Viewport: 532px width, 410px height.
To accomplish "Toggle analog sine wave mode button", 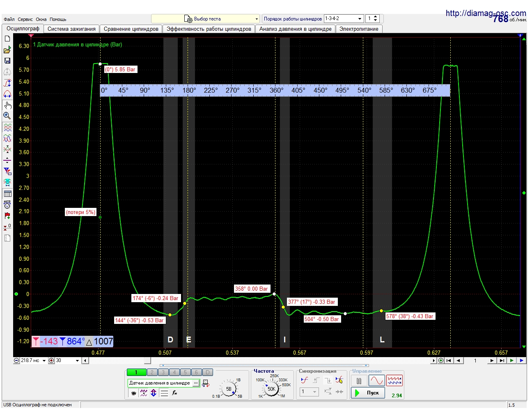I will coord(376,381).
